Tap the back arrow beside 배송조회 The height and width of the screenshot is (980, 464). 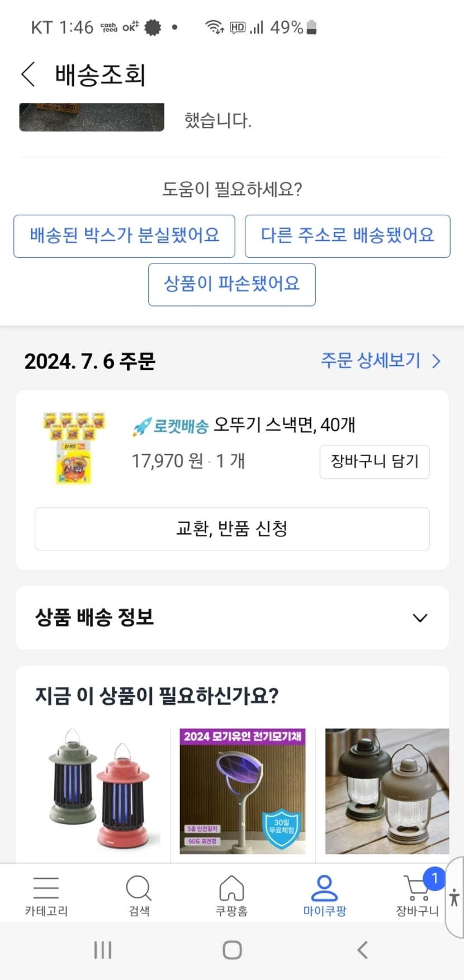(x=28, y=74)
